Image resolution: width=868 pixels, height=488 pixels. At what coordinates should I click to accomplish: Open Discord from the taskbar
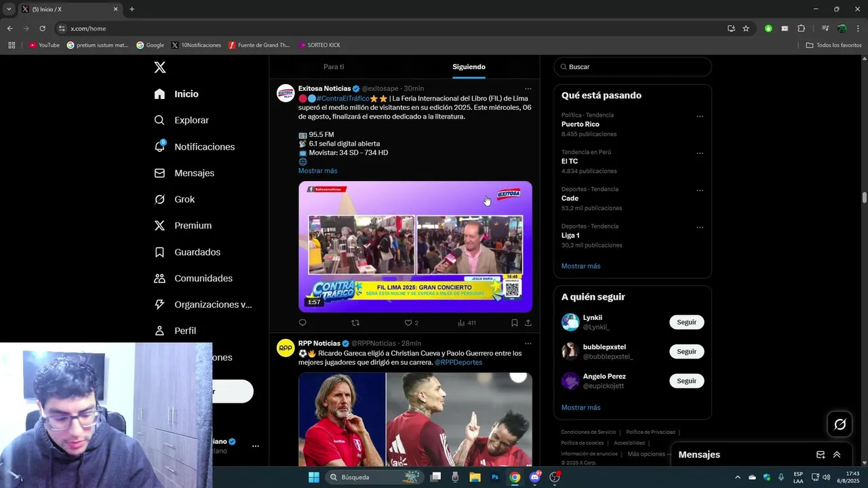535,477
